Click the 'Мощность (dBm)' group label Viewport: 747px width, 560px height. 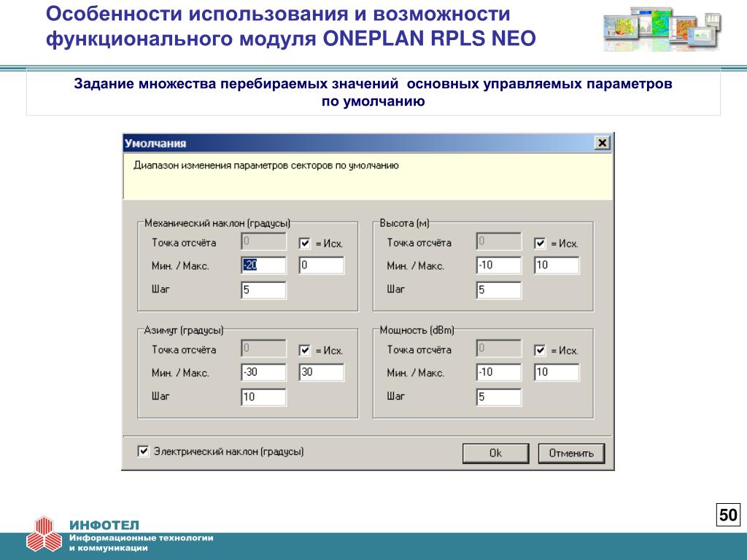(x=417, y=330)
